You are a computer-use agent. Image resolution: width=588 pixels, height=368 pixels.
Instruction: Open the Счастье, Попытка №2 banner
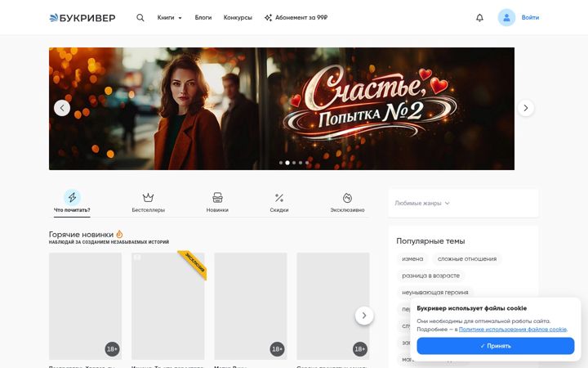point(282,109)
